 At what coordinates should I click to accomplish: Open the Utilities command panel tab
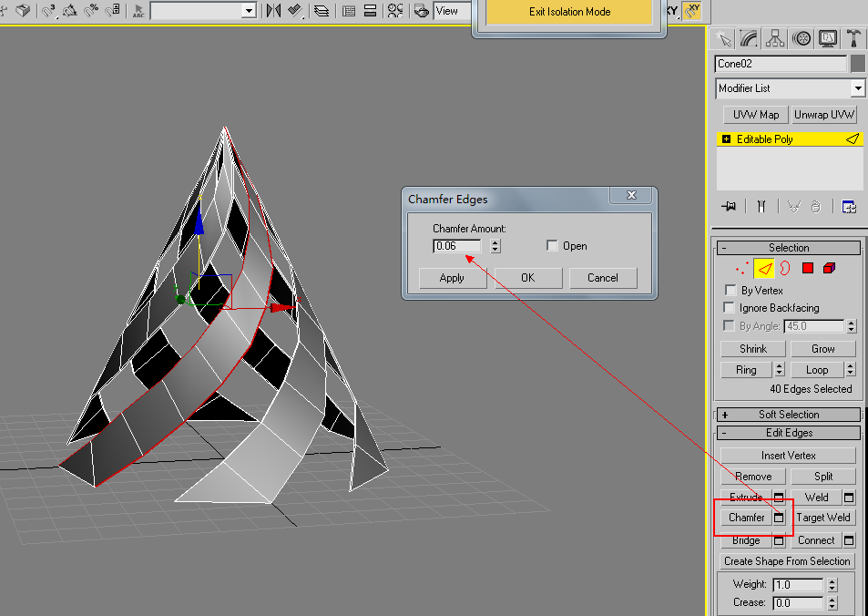click(854, 38)
